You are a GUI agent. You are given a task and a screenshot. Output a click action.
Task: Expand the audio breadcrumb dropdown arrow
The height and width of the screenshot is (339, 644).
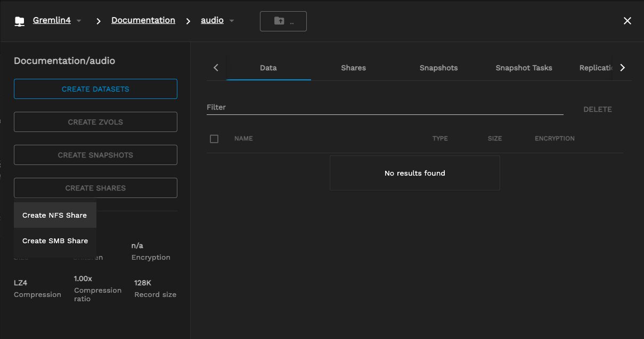232,21
